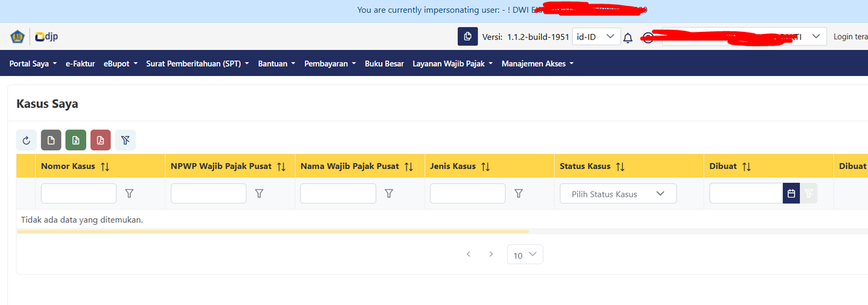The image size is (868, 305).
Task: Clear all filters using the toolbar funnel icon
Action: (x=125, y=140)
